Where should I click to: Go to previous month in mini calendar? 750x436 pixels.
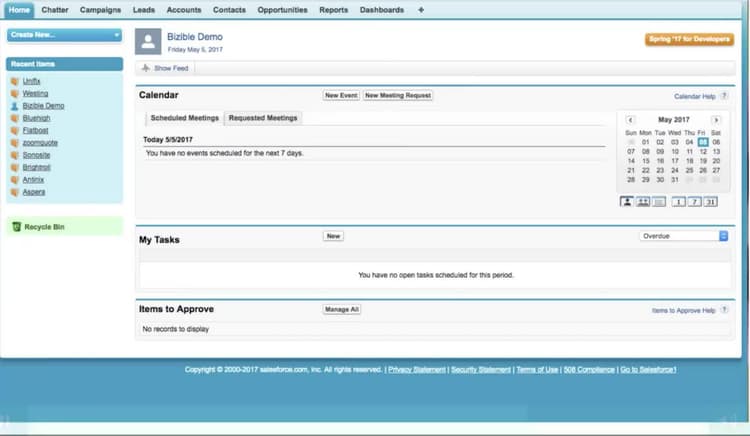630,120
